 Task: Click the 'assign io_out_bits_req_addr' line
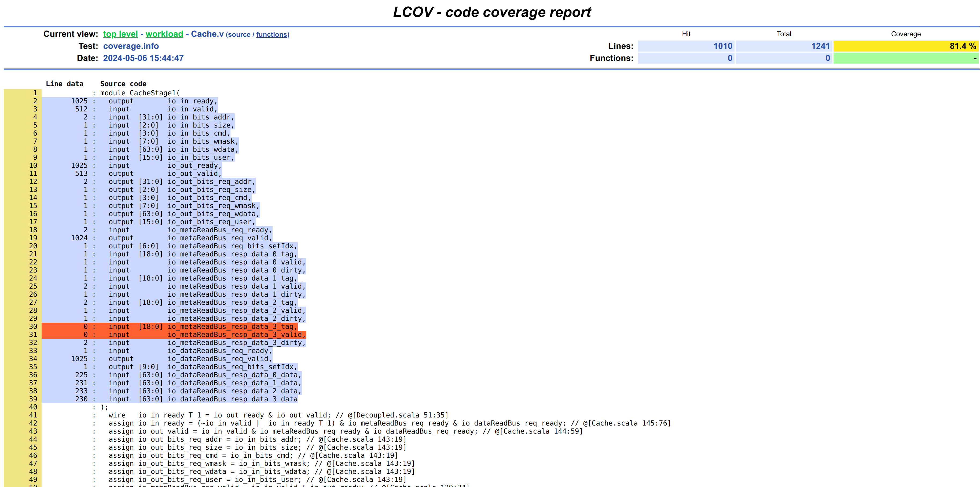coord(257,439)
